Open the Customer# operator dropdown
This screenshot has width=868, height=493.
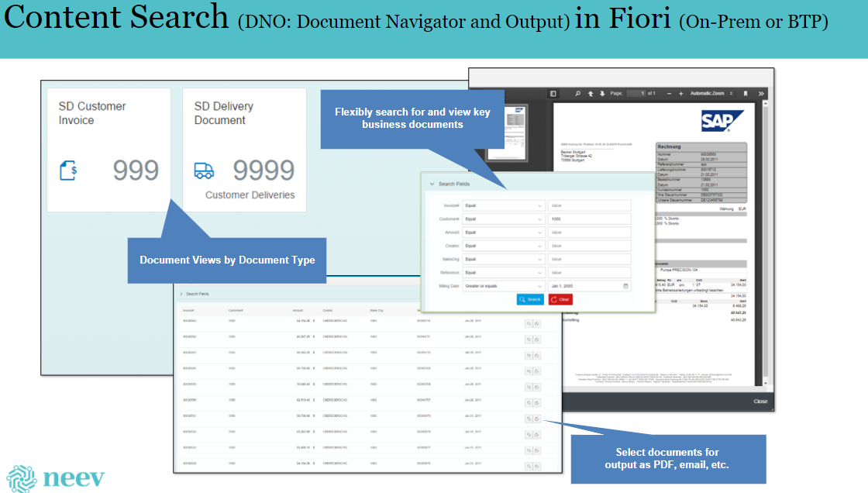point(503,219)
